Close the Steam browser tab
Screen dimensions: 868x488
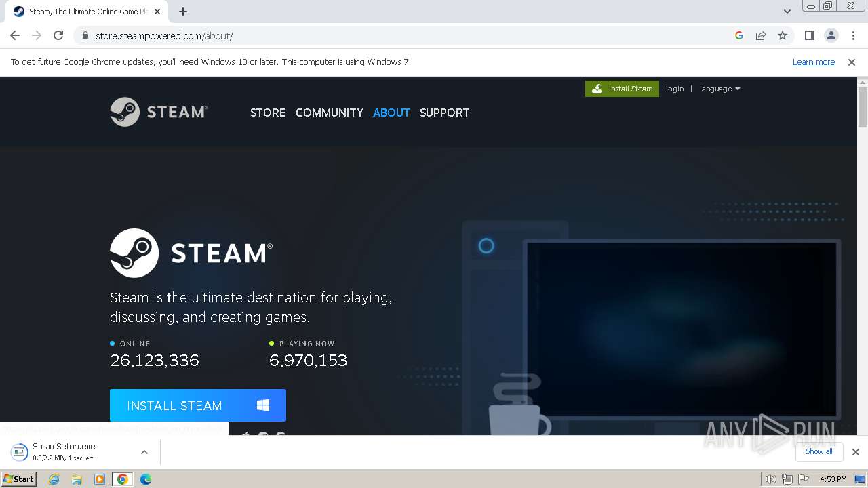[x=157, y=12]
